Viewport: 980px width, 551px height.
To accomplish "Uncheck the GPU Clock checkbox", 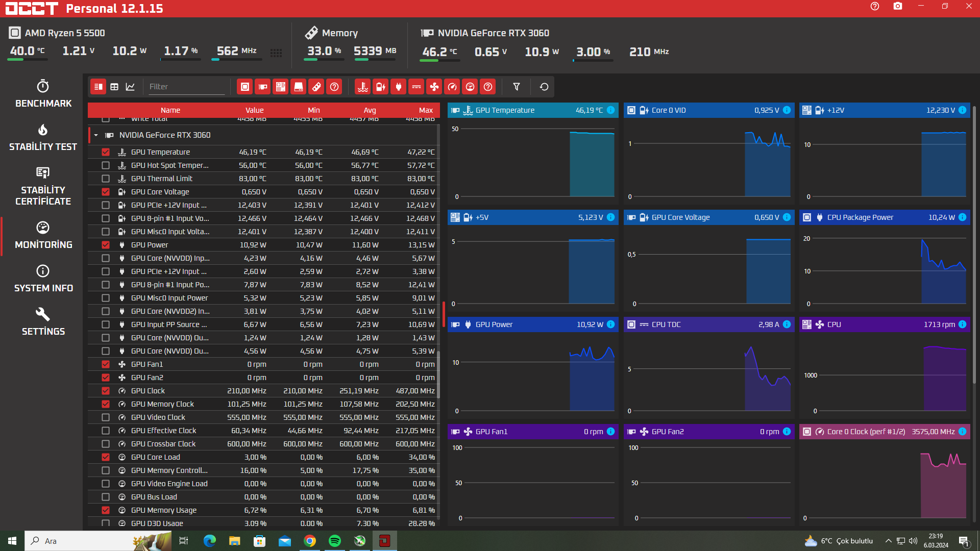I will (x=106, y=391).
